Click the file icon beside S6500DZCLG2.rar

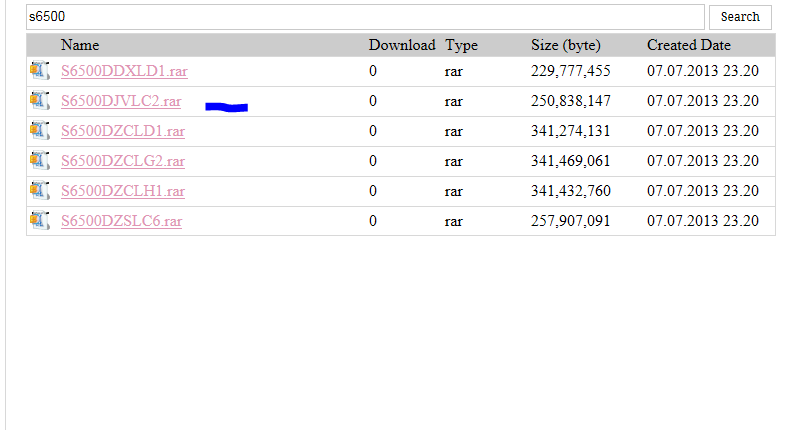point(40,160)
